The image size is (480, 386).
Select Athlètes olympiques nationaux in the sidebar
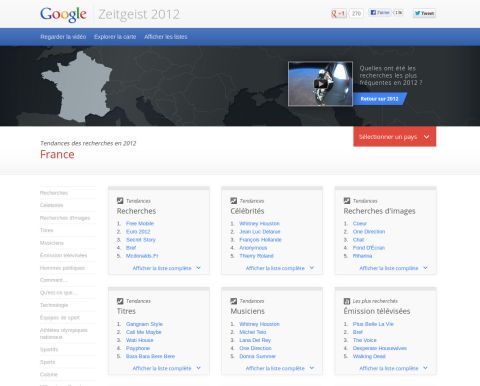63,333
